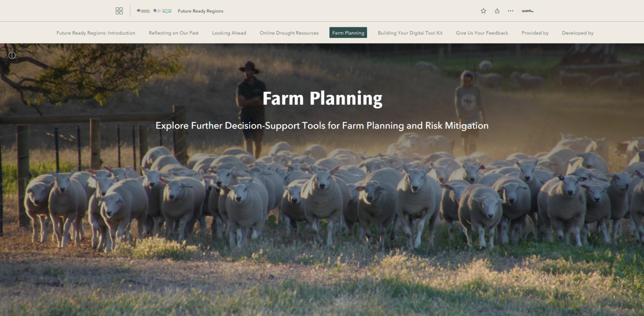Open Give Us Your Feedback tab
The width and height of the screenshot is (644, 316).
coord(482,33)
